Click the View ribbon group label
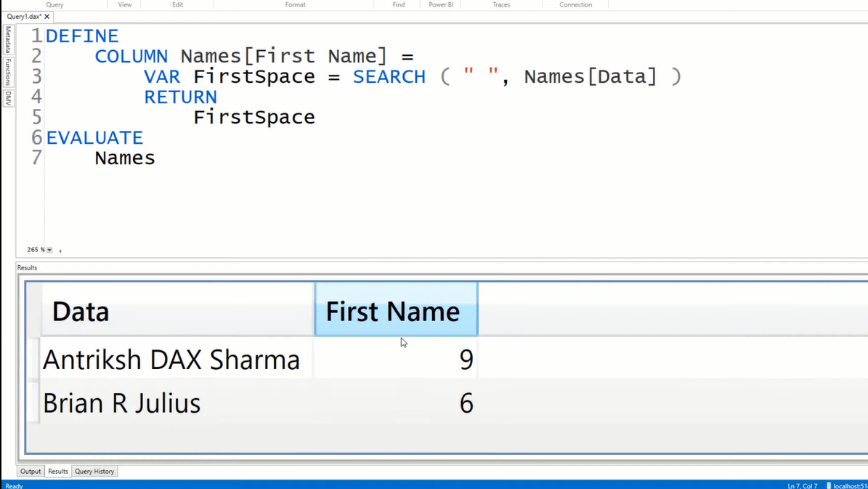Screen dimensions: 868x489 pos(124,4)
